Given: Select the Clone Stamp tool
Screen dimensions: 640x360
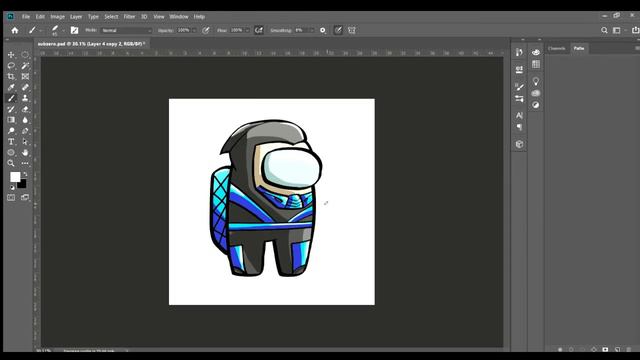Looking at the screenshot, I should click(25, 98).
